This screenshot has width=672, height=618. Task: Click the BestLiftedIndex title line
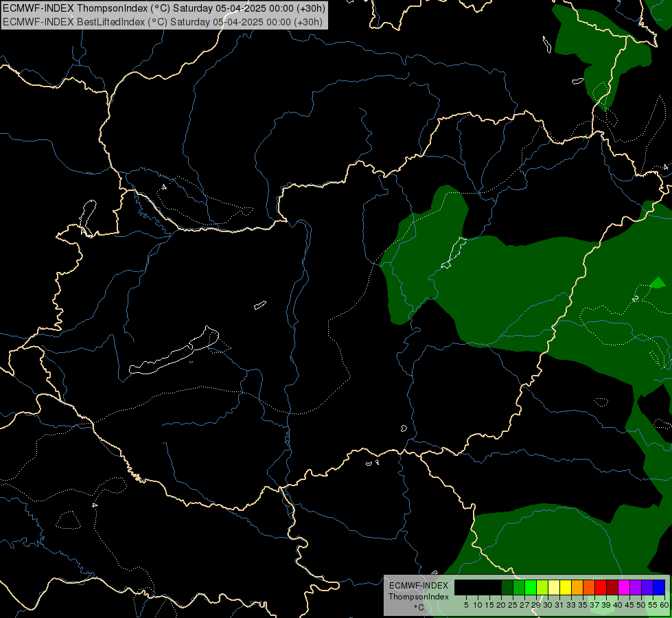(x=163, y=22)
